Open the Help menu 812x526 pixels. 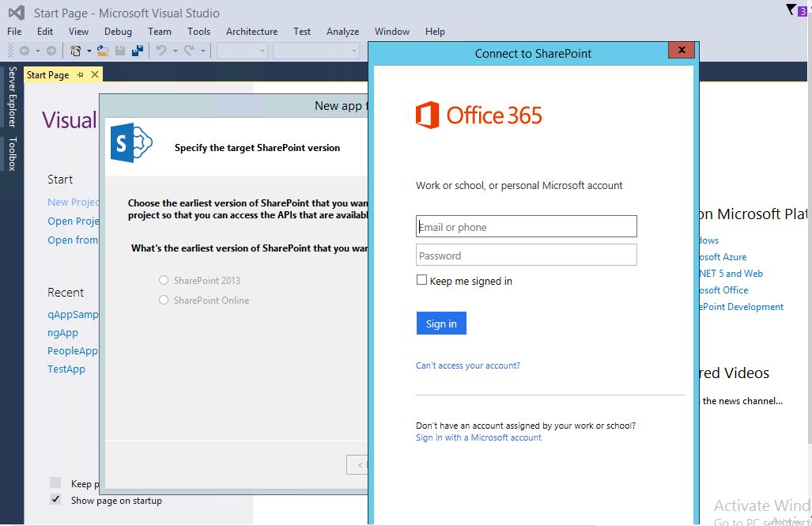tap(435, 32)
